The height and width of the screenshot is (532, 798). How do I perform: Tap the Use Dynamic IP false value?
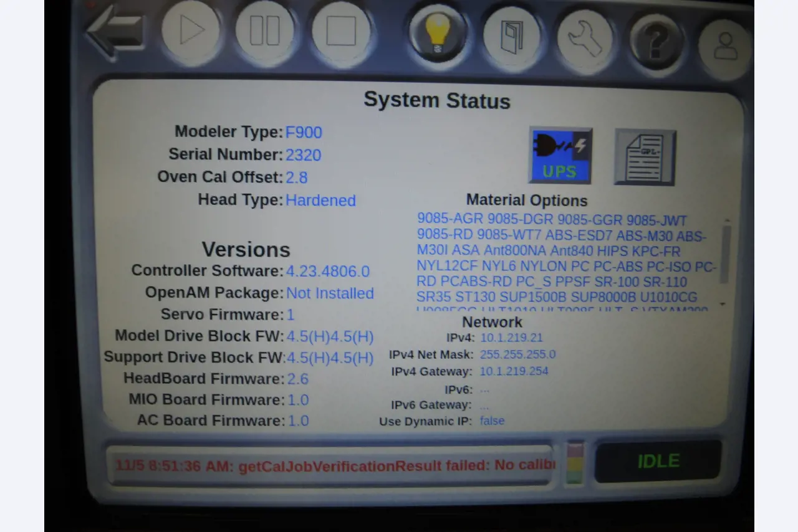492,421
